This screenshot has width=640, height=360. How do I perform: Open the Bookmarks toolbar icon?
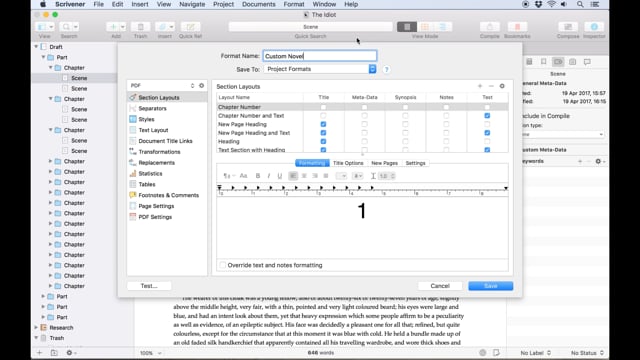[517, 27]
